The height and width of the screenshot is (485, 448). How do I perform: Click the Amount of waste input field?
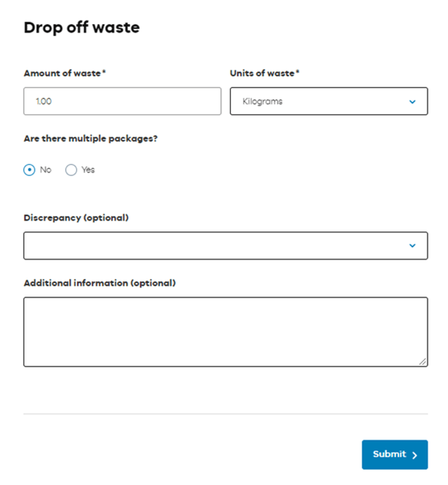[122, 101]
